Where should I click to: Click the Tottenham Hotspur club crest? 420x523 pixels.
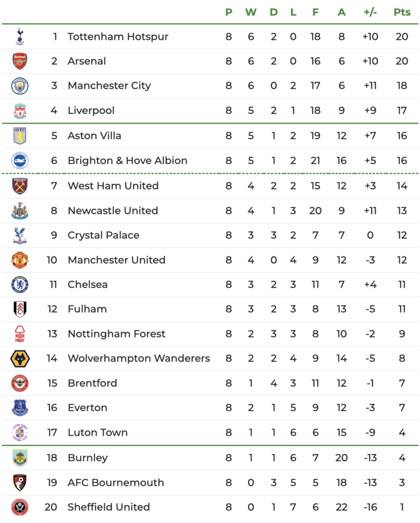(x=20, y=37)
